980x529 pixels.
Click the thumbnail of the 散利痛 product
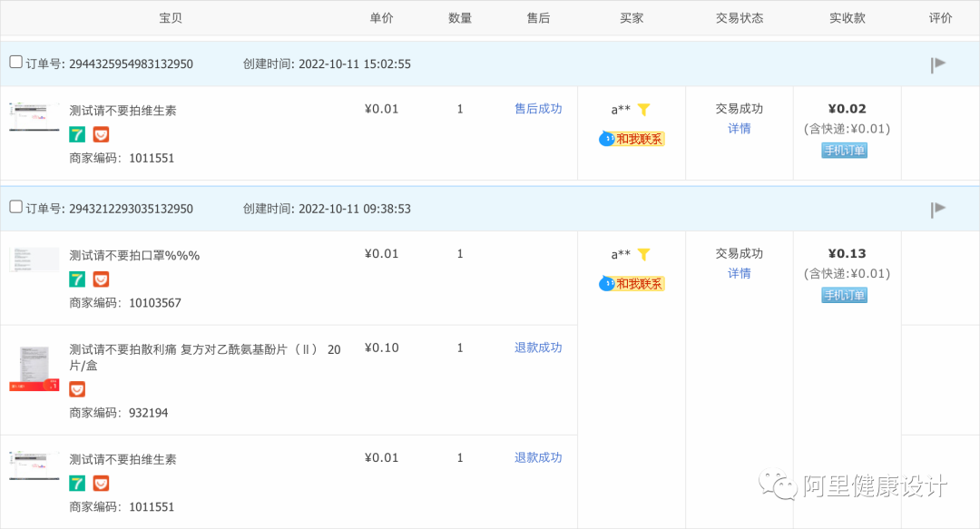[34, 368]
